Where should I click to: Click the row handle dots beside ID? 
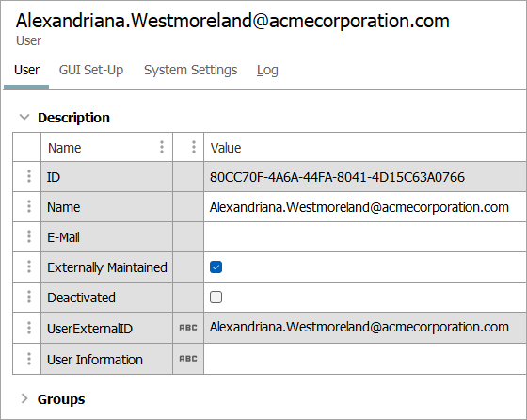pyautogui.click(x=29, y=176)
